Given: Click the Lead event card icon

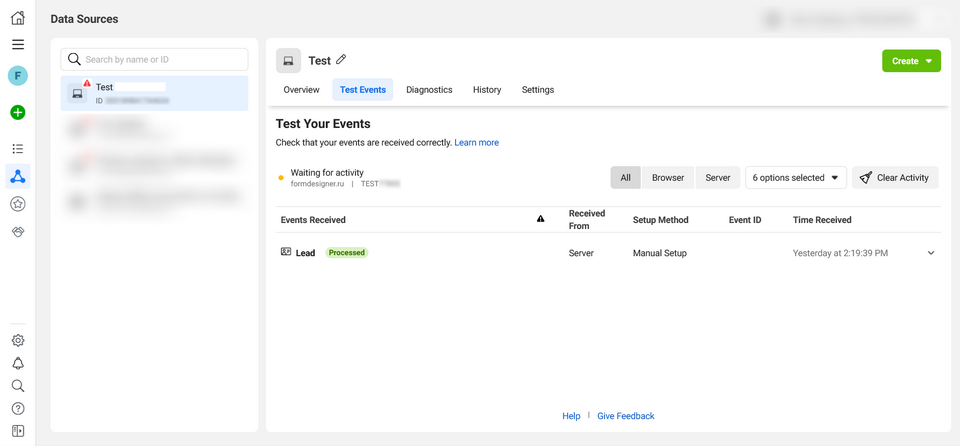Looking at the screenshot, I should 286,252.
